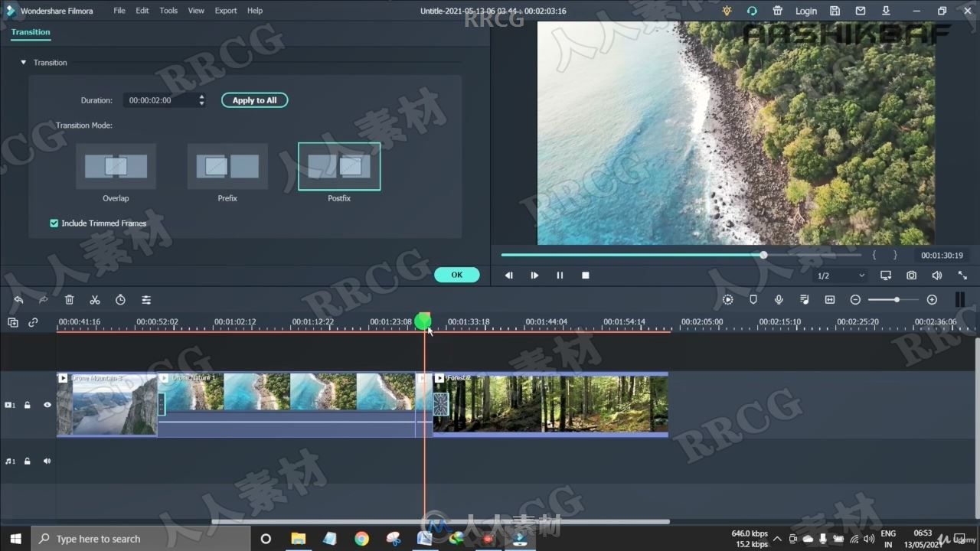This screenshot has width=980, height=551.
Task: Open the File menu
Action: pyautogui.click(x=119, y=11)
